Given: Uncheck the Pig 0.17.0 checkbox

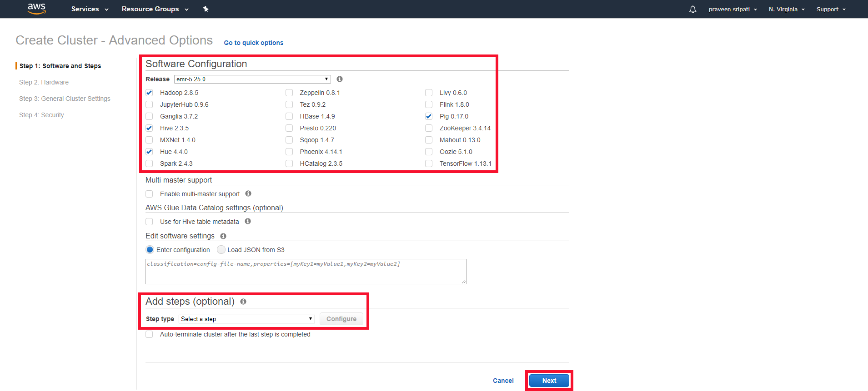Looking at the screenshot, I should pos(429,116).
